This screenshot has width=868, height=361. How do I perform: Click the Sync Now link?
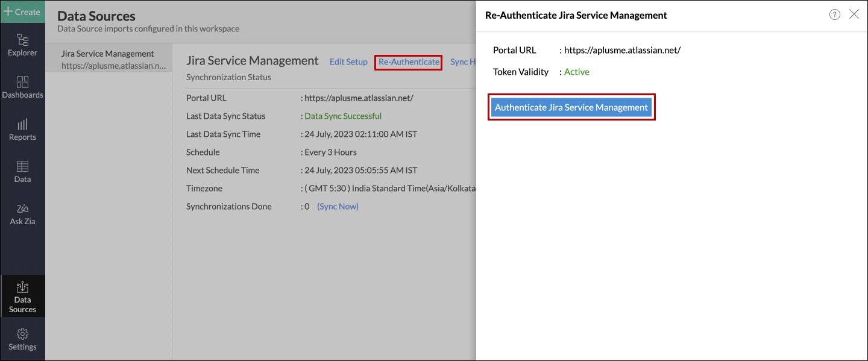click(x=338, y=206)
